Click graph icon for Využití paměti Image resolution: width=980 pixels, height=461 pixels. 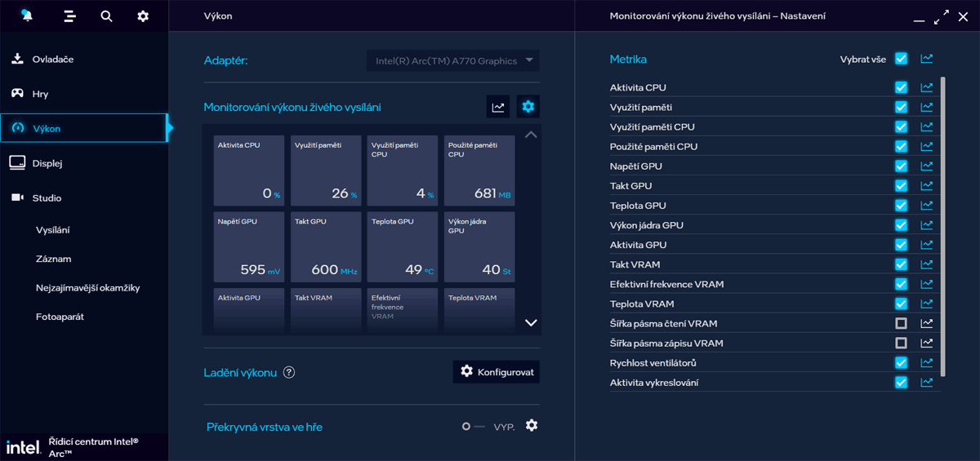(927, 107)
